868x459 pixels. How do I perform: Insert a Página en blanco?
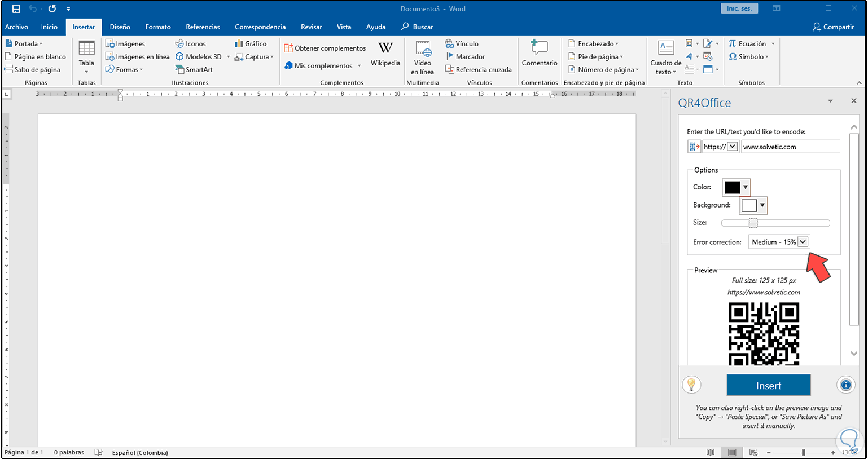35,56
